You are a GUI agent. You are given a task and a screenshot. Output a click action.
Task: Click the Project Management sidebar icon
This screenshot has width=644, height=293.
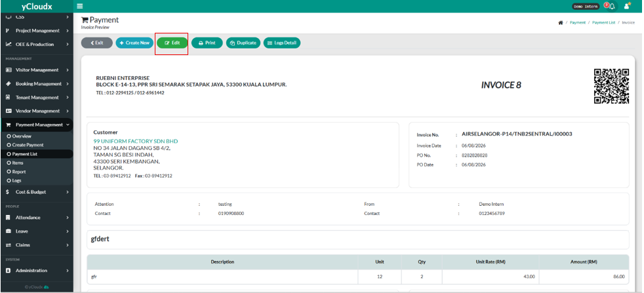pos(9,31)
